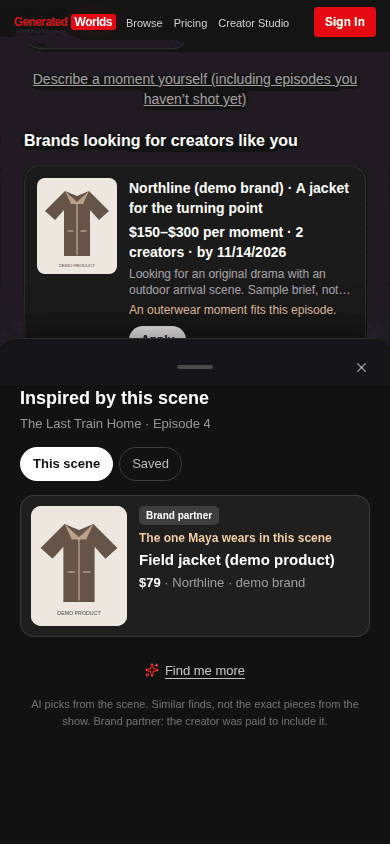The image size is (390, 844).
Task: Click the '$79 · Northline · demo brand' price line
Action: click(222, 583)
